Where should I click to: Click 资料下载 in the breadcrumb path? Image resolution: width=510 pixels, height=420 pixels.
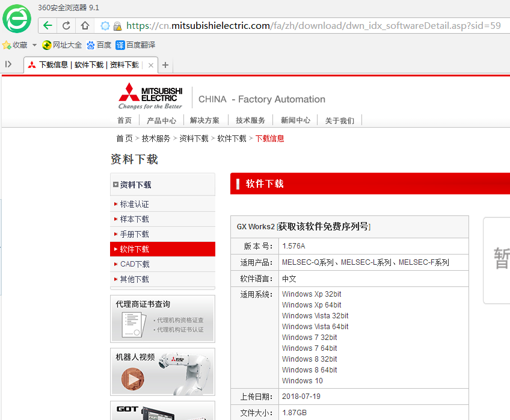point(194,138)
